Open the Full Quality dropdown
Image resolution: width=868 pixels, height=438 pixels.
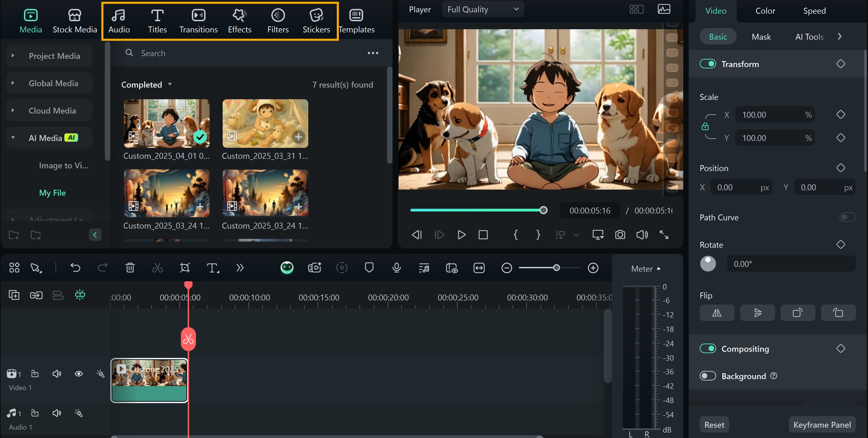(483, 9)
